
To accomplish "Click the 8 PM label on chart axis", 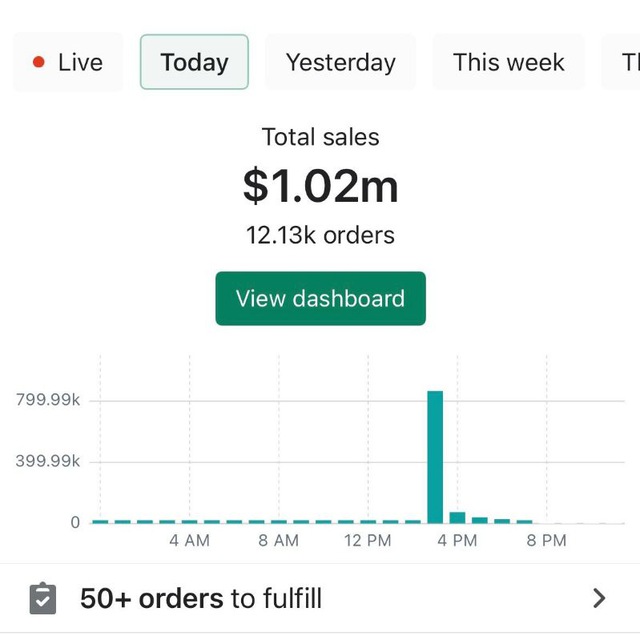I will 547,540.
